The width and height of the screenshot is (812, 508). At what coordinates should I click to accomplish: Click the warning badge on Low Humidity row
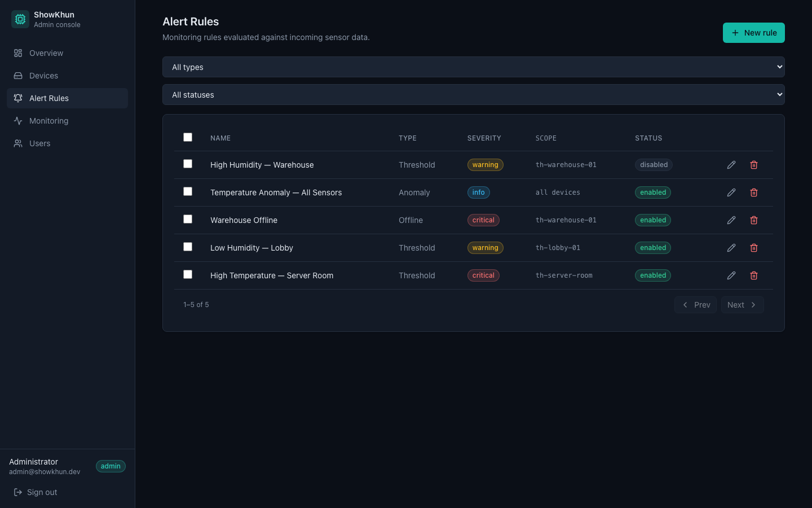pyautogui.click(x=486, y=248)
